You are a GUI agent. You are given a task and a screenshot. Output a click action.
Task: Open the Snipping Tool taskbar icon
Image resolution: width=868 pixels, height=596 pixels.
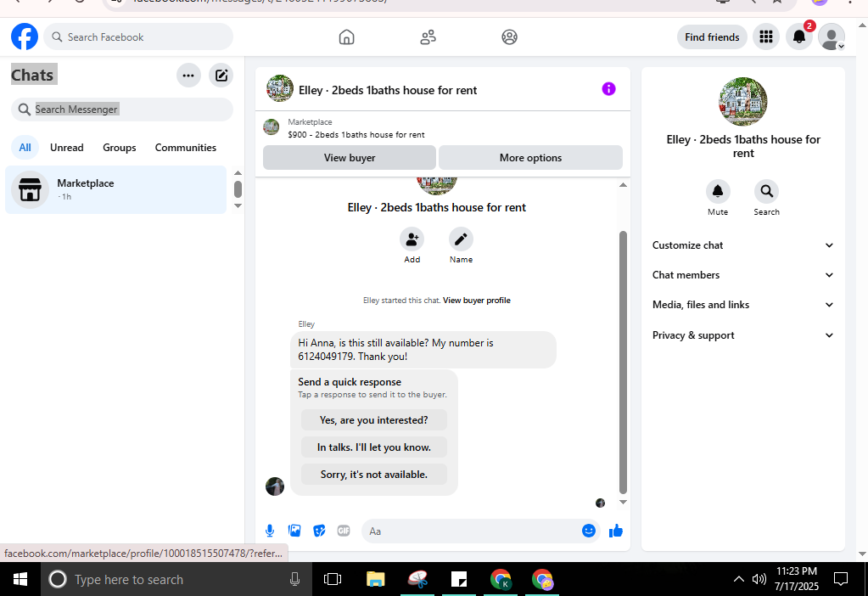(418, 579)
